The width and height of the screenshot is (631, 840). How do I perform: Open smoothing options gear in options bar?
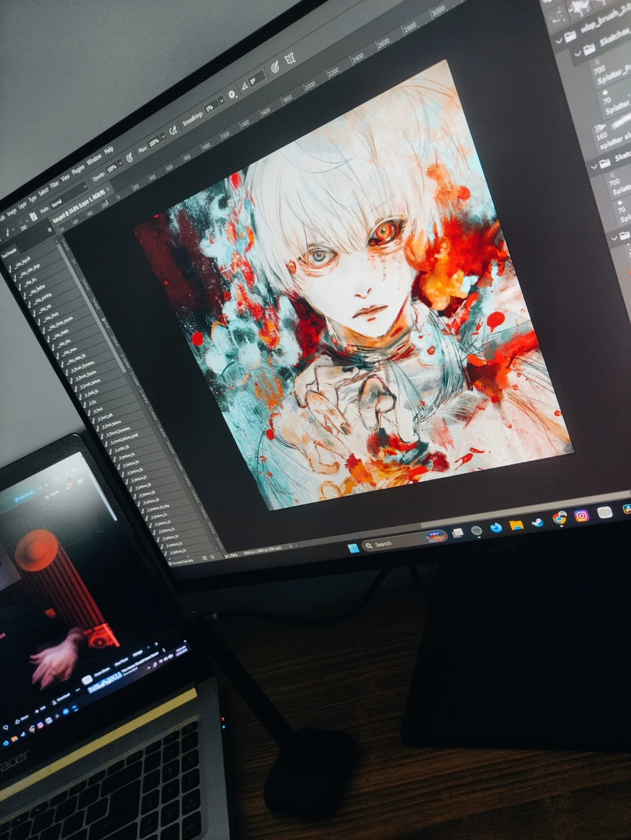point(232,94)
